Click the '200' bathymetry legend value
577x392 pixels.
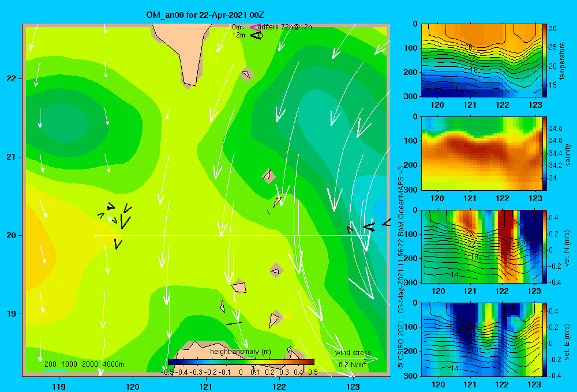(50, 364)
